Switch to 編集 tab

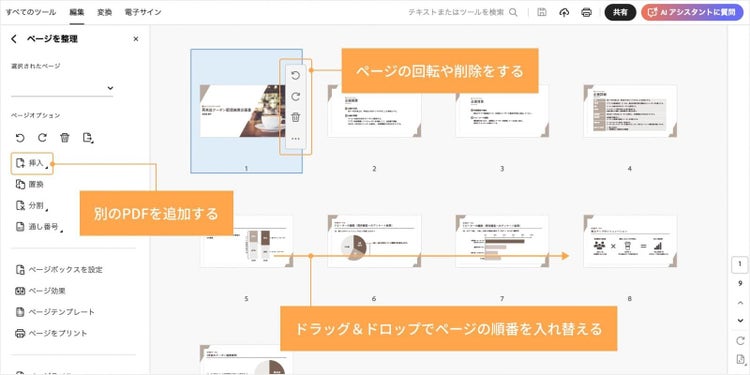(77, 12)
